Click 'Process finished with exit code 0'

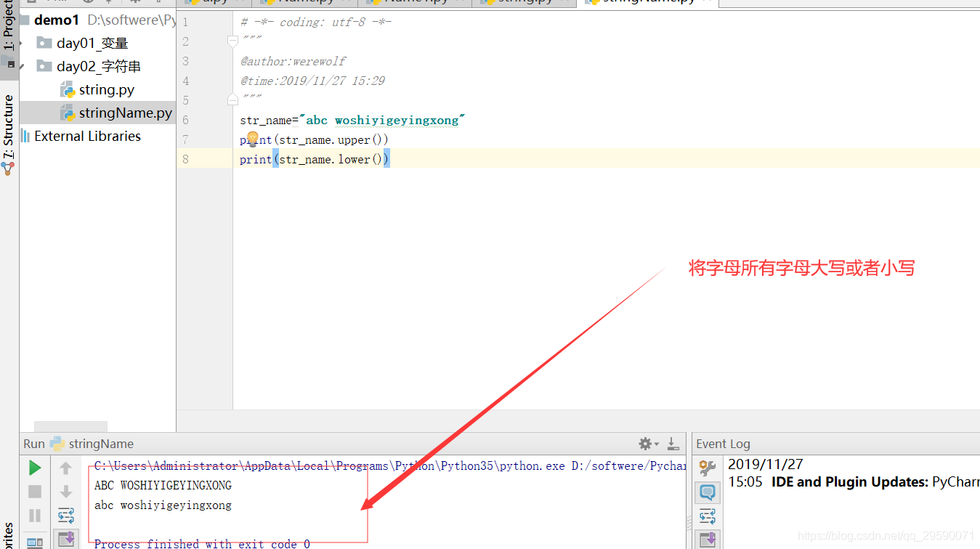[202, 543]
